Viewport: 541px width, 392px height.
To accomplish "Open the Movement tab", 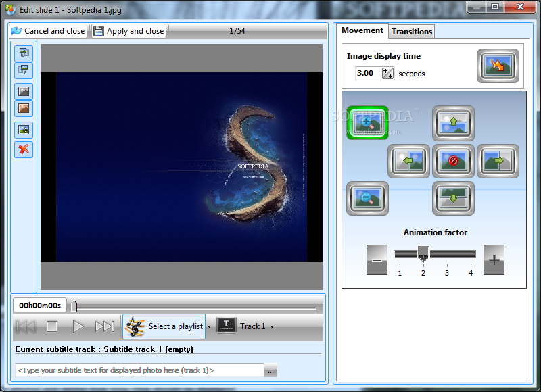I will 362,30.
